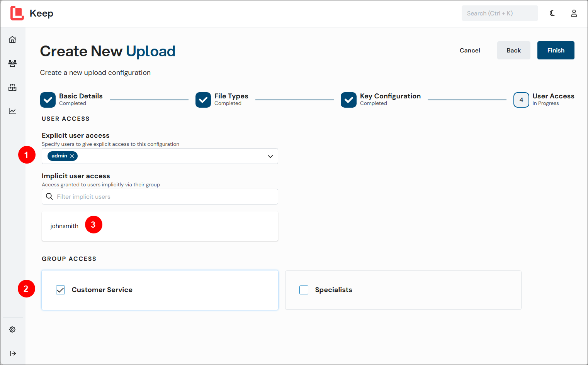
Task: Click the step 4 User Access icon
Action: tap(521, 100)
